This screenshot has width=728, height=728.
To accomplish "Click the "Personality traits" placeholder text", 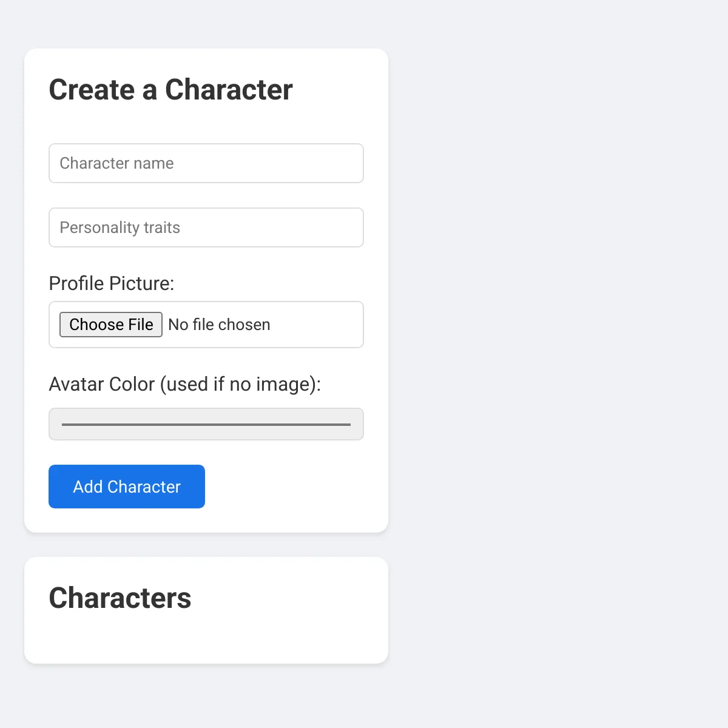I will point(120,227).
